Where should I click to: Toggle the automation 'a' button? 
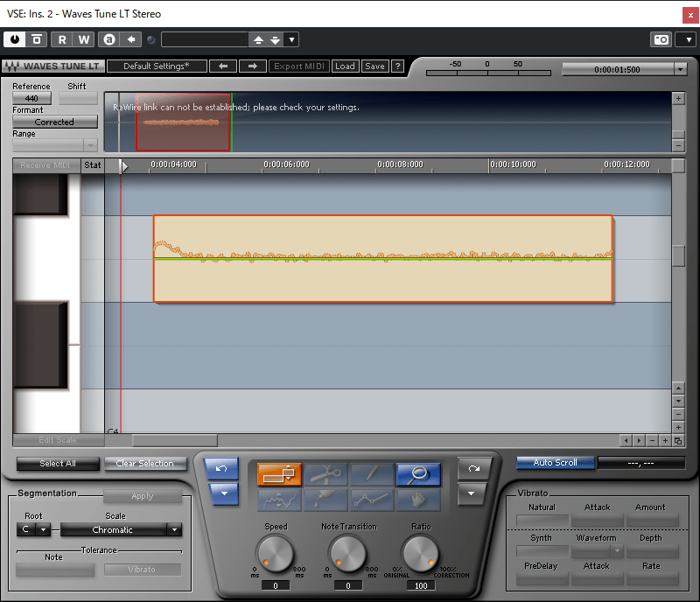tap(109, 39)
